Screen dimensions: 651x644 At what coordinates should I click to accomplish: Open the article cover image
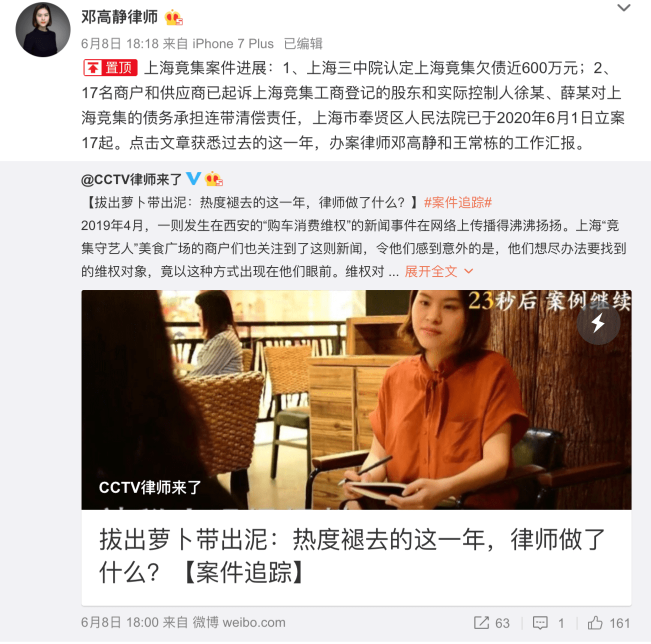(356, 400)
